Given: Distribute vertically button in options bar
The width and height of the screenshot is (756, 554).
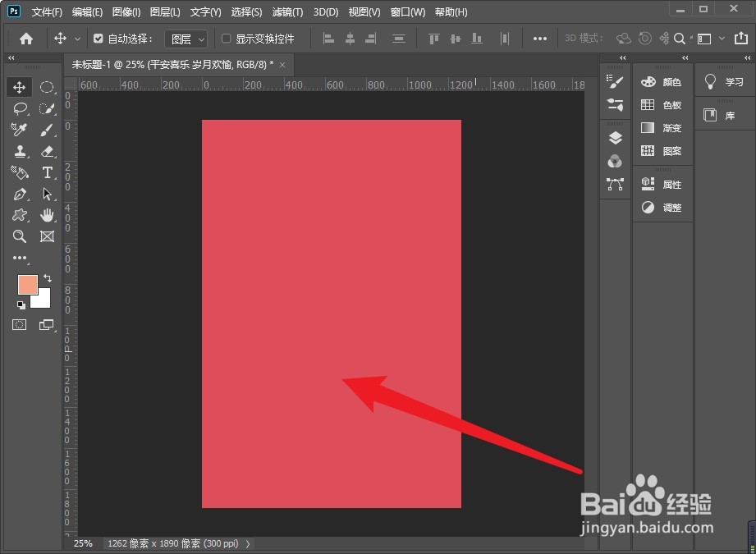Looking at the screenshot, I should pos(399,39).
